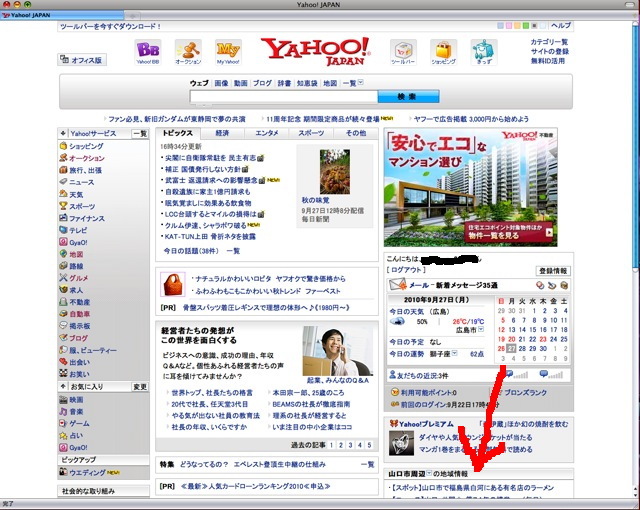Expand the 一覧 dropdown arrow beside search tabs
This screenshot has height=510, width=640.
(x=361, y=83)
